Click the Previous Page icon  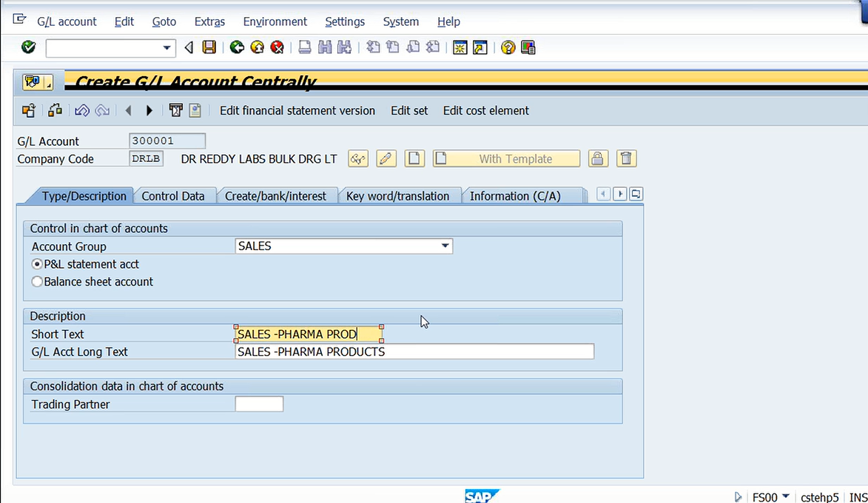[393, 47]
